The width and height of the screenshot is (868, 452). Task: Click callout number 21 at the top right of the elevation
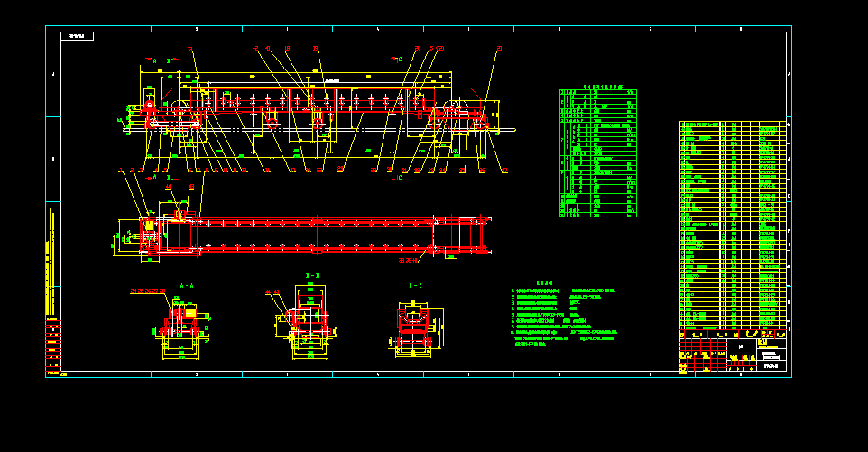coord(499,49)
